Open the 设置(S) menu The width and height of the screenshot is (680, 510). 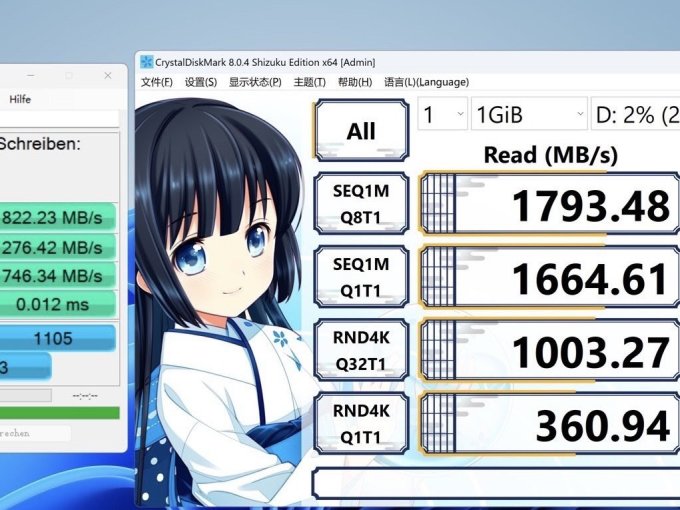(x=201, y=82)
